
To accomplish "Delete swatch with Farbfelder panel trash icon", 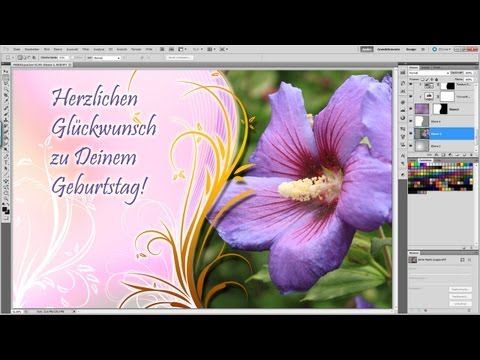I will click(471, 248).
